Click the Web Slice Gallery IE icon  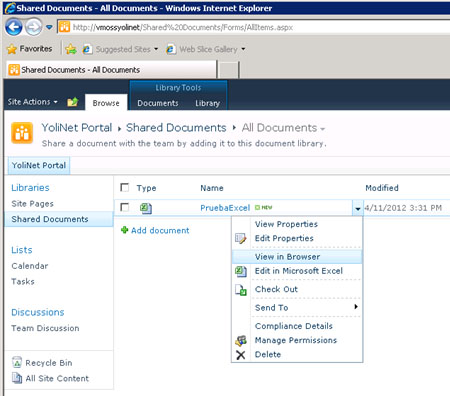171,49
